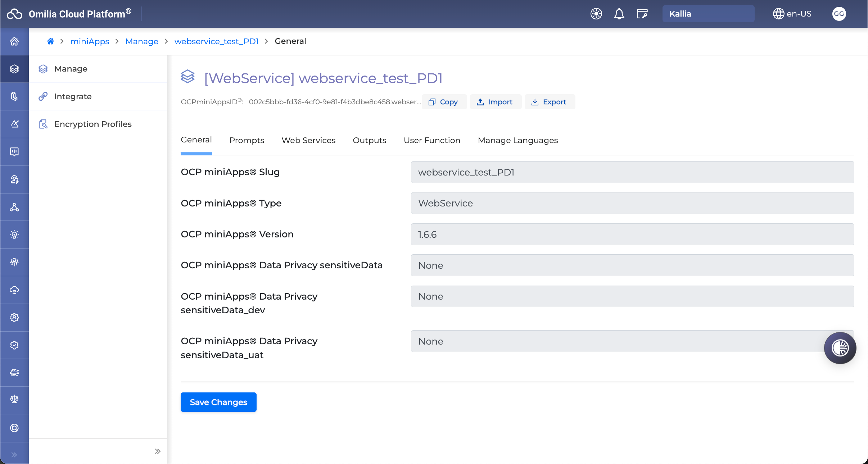868x464 pixels.
Task: Click the home icon in breadcrumb
Action: pyautogui.click(x=50, y=41)
